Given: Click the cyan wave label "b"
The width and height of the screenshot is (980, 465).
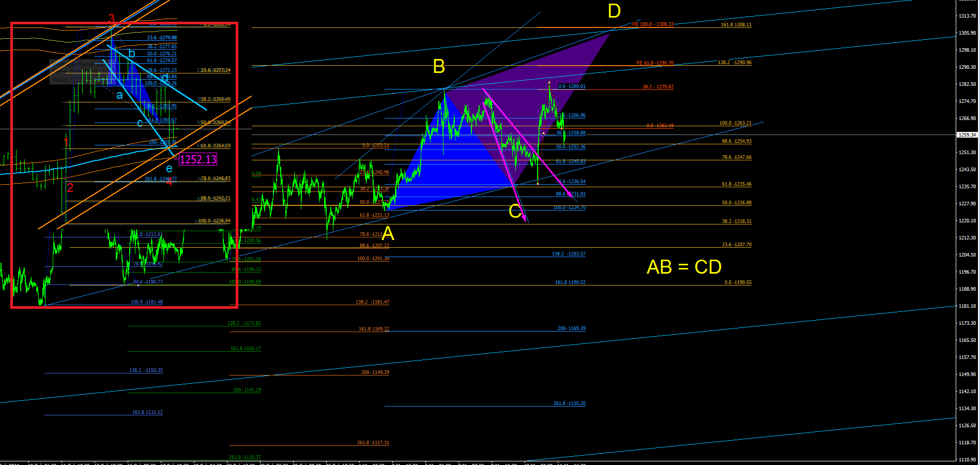Looking at the screenshot, I should [132, 54].
